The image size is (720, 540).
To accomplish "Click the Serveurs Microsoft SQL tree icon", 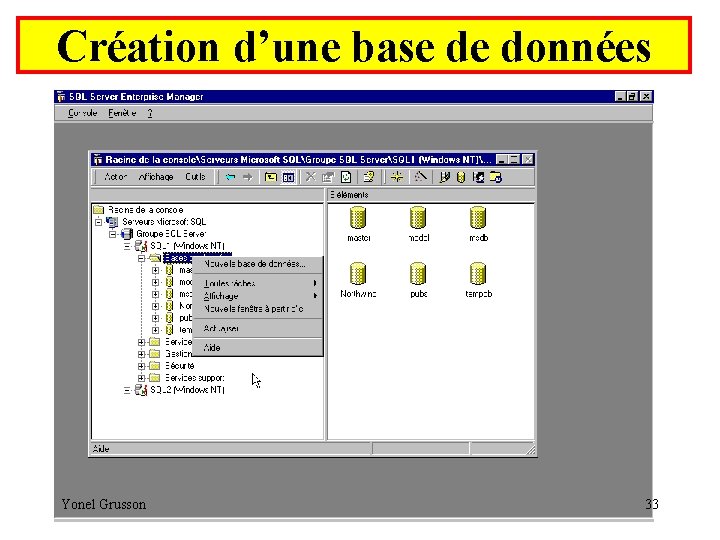I will point(112,222).
